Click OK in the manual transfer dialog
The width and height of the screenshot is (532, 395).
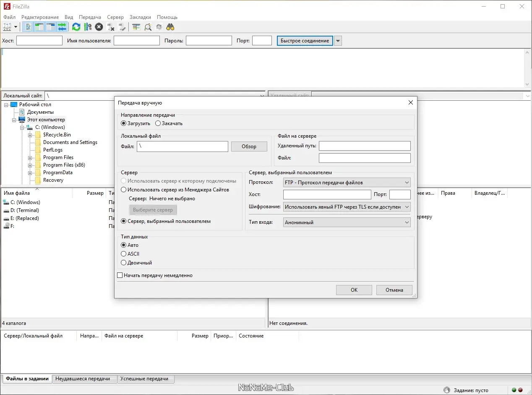354,290
